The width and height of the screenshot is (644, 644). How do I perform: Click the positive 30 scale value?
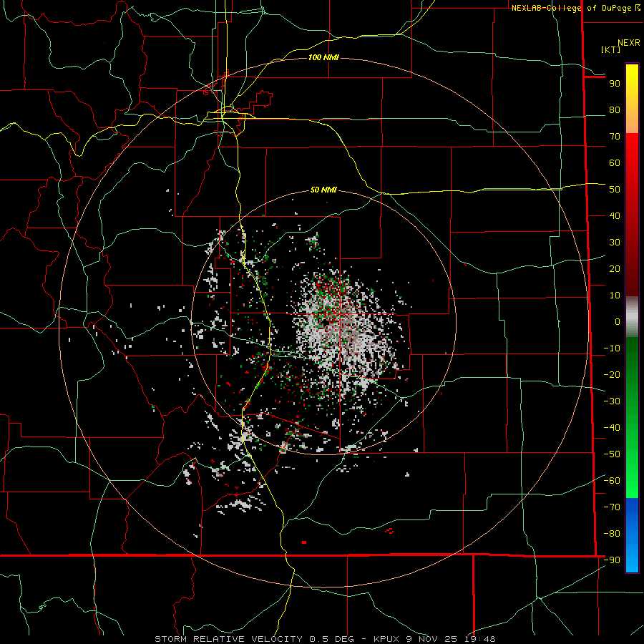[x=615, y=243]
